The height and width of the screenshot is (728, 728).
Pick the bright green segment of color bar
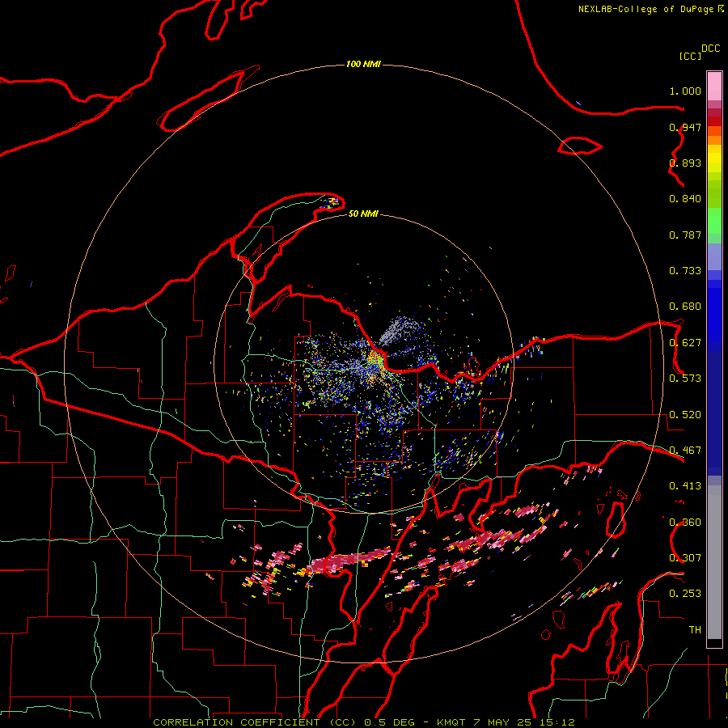[x=714, y=221]
